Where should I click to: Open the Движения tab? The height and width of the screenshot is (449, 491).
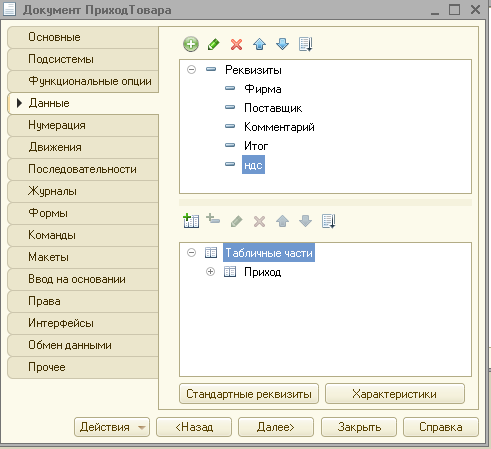tap(83, 147)
